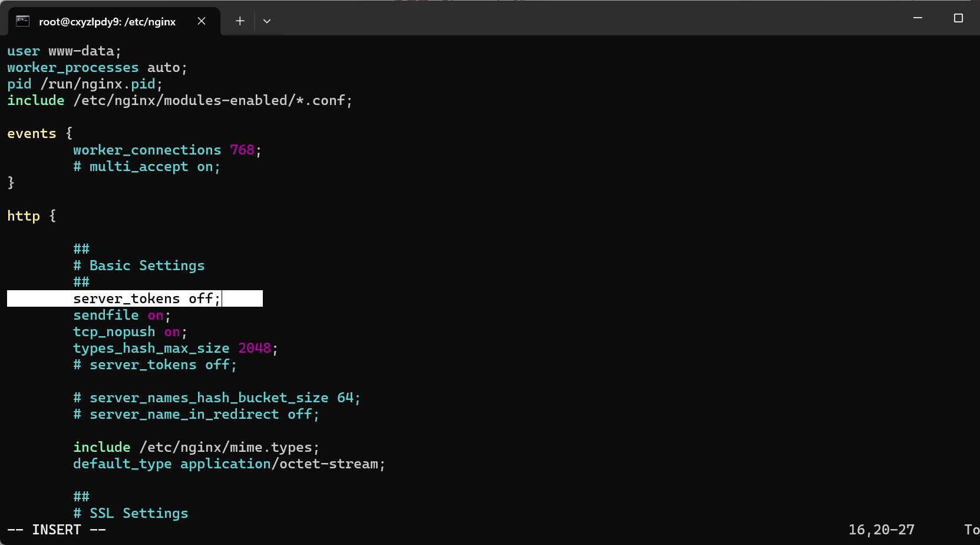The image size is (980, 545).
Task: Open the terminal profiles dropdown
Action: pos(267,21)
